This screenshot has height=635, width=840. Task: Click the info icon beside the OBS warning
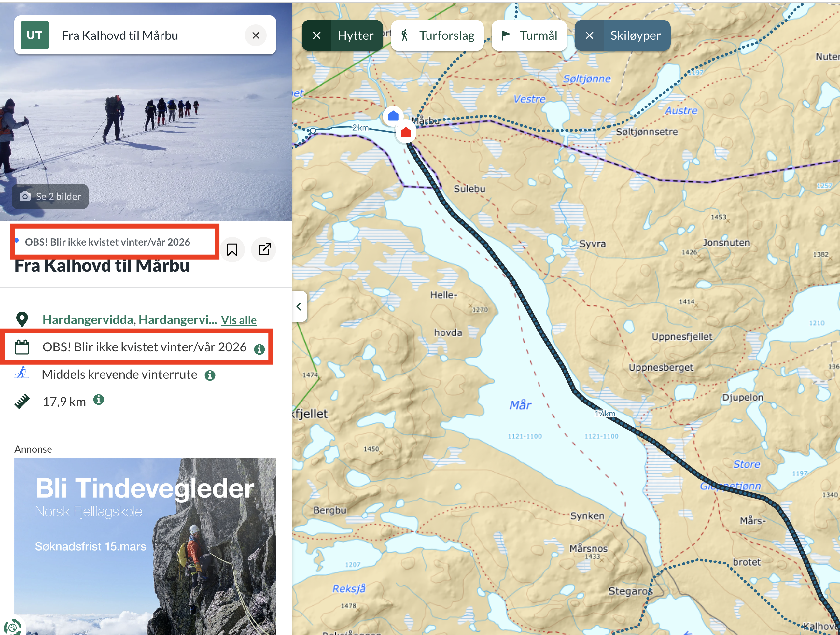tap(259, 349)
